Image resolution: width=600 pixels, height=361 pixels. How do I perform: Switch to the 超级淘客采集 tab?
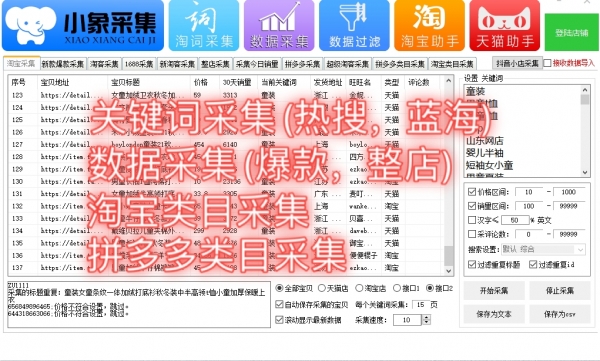(347, 64)
